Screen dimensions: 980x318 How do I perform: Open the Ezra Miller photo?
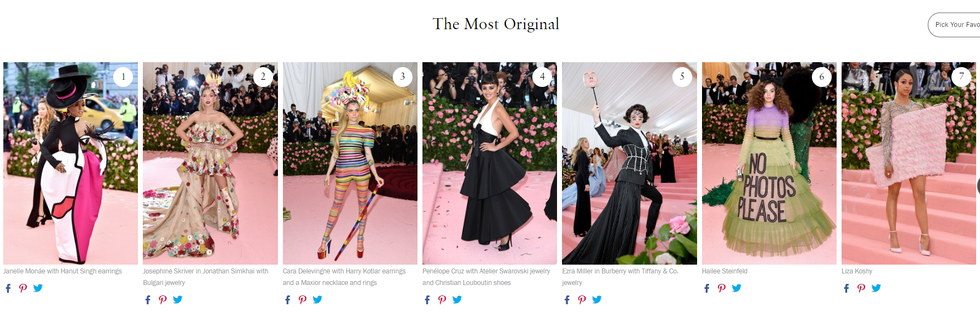630,163
